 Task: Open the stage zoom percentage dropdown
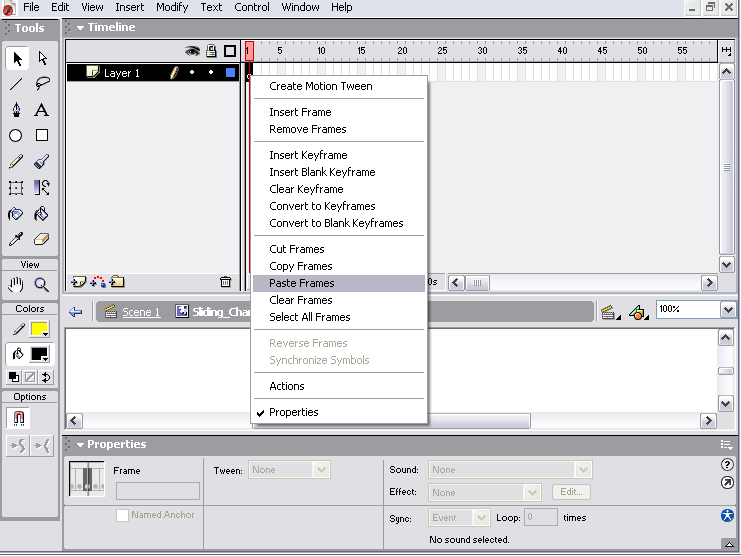727,310
